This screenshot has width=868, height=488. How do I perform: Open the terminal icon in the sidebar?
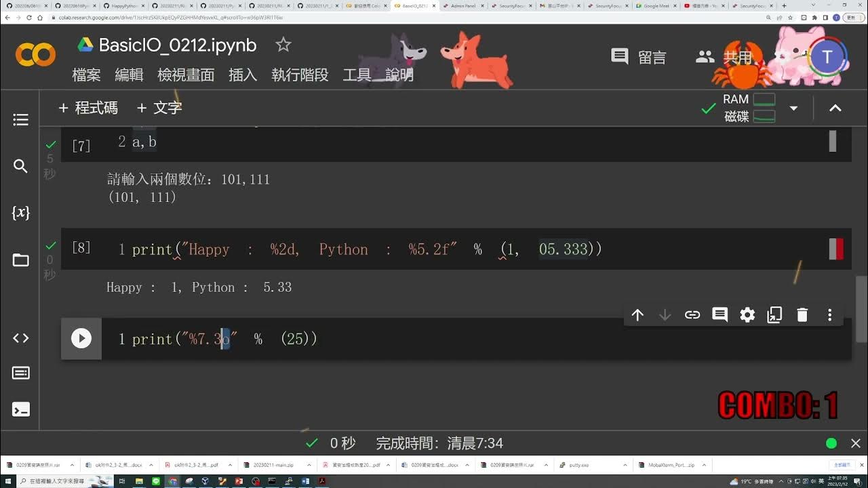point(20,409)
